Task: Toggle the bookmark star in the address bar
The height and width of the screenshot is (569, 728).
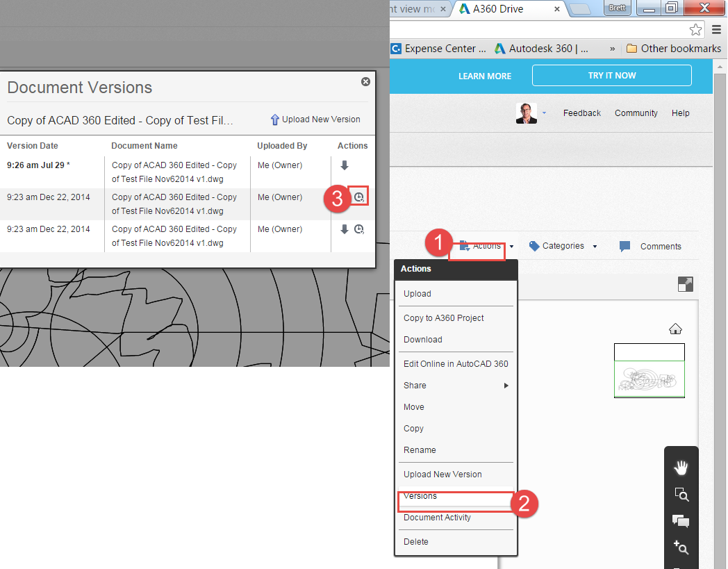Action: 695,30
